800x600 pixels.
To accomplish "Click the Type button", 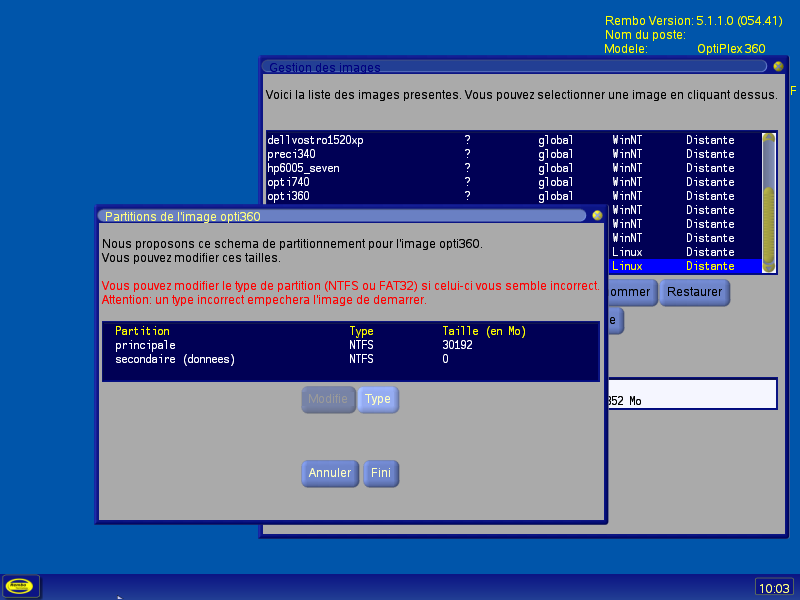I will [x=378, y=399].
